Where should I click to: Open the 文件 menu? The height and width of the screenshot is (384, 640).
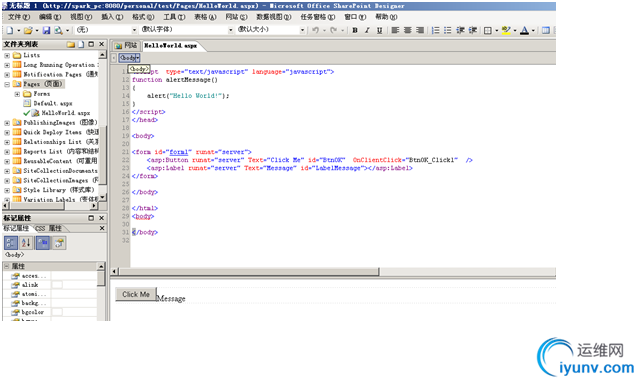pos(19,17)
